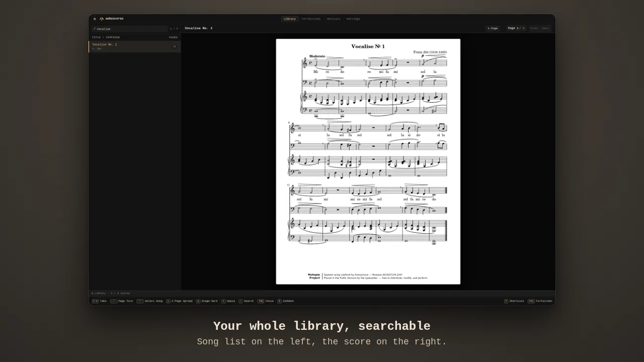This screenshot has width=644, height=362.
Task: Toggle Sepia mode
Action: pyautogui.click(x=228, y=301)
